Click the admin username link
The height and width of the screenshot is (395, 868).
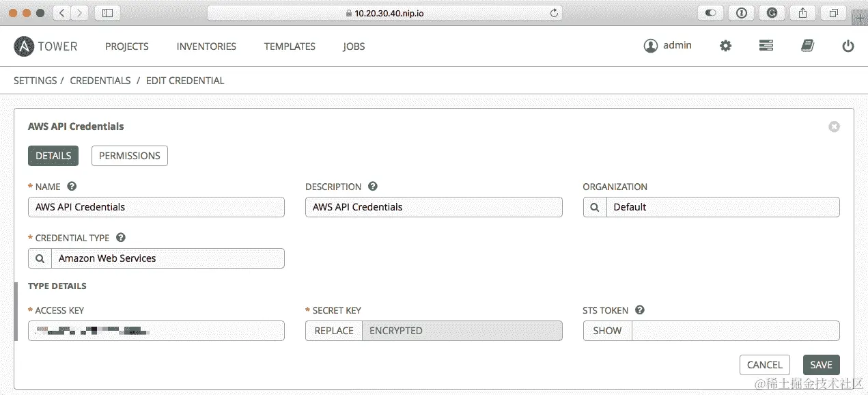pos(677,45)
